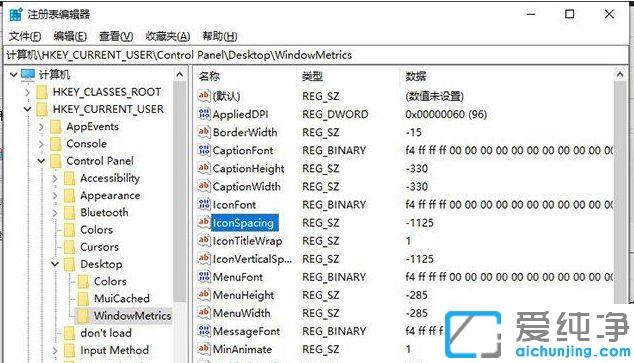This screenshot has height=363, width=634.
Task: Open the 查看(V) menu
Action: (x=116, y=36)
